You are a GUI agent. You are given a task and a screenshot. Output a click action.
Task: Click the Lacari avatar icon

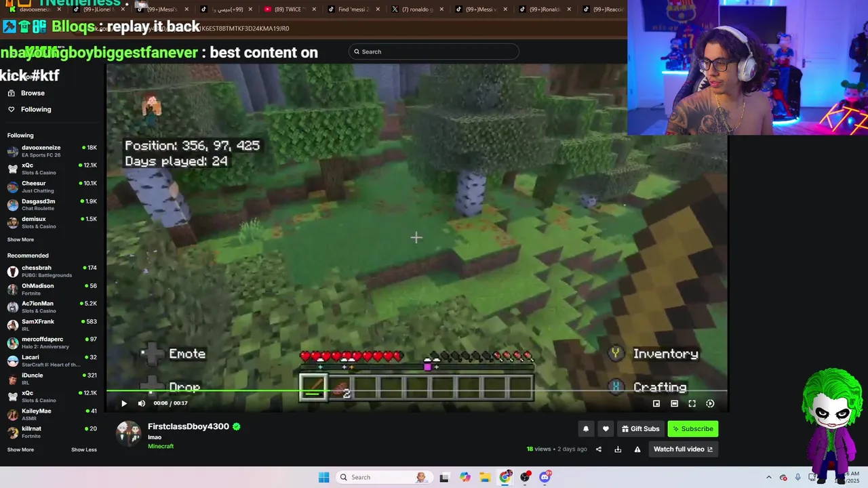pos(13,361)
